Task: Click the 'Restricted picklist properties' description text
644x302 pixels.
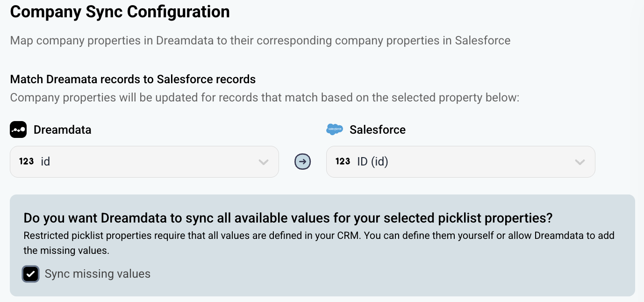Action: pyautogui.click(x=319, y=236)
